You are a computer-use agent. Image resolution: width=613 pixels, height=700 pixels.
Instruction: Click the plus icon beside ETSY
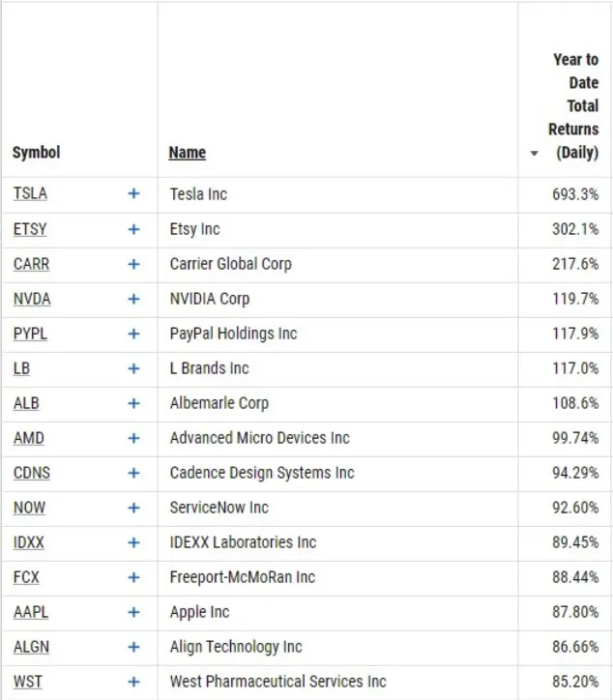pos(133,229)
